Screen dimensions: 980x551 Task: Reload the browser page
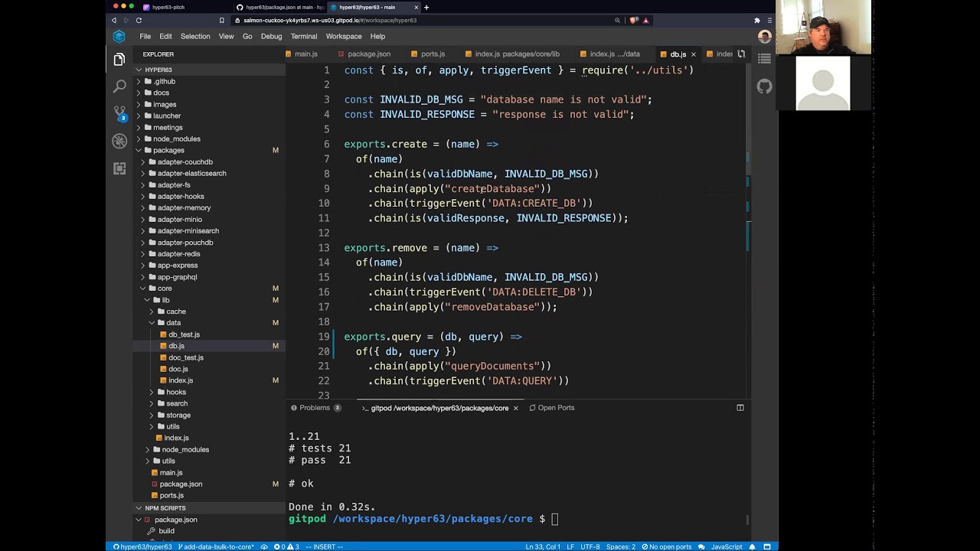point(139,20)
